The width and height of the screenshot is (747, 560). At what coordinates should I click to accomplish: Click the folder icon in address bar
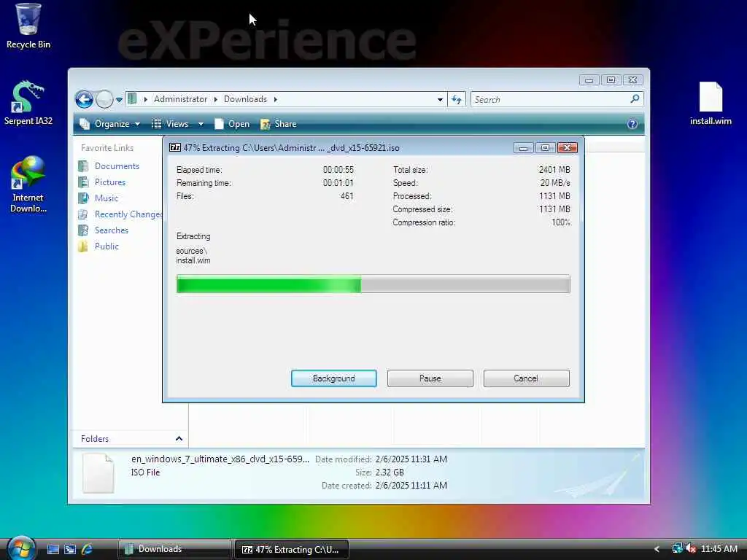pos(133,99)
